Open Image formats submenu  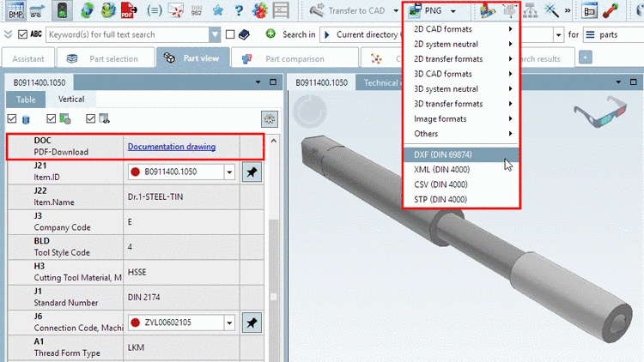462,119
